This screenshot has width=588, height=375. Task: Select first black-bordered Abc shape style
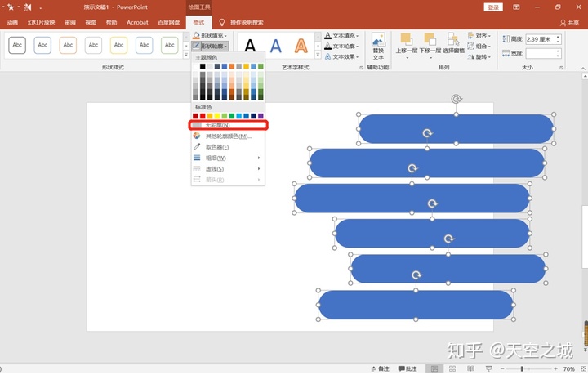pos(17,46)
